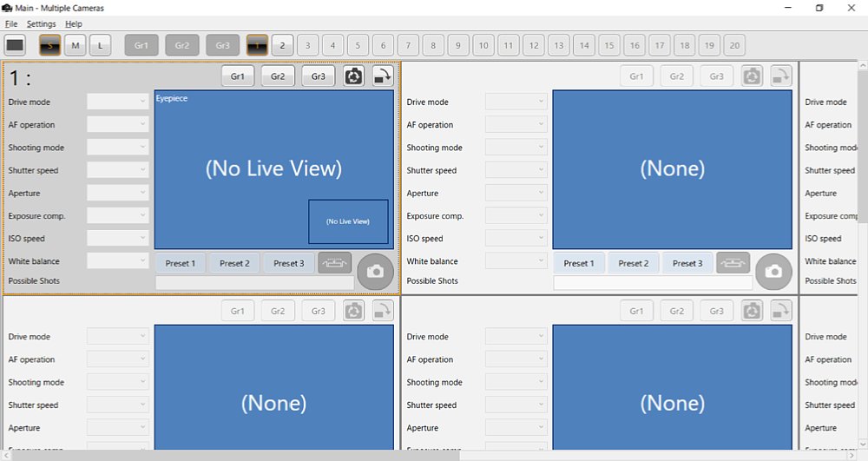Click Gr2 in the bottom-left camera panel
The image size is (868, 461).
(278, 311)
